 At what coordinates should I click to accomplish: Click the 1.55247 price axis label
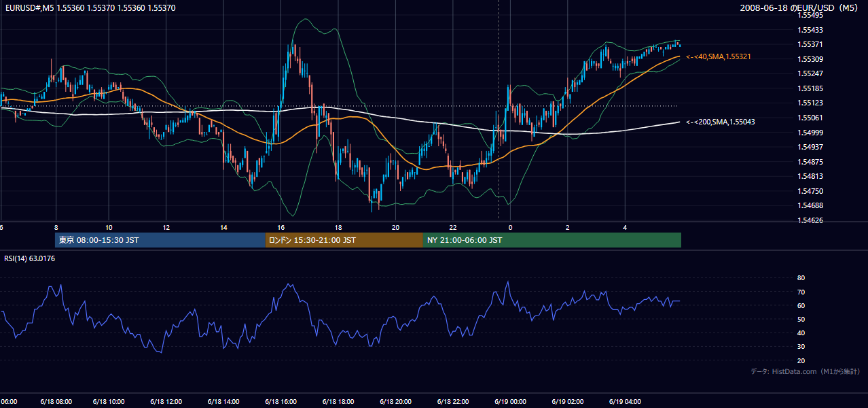tap(810, 73)
